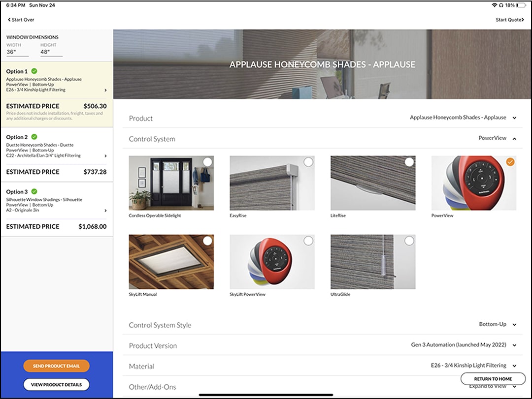Image resolution: width=532 pixels, height=399 pixels.
Task: Click the Other/Add-Ons row label
Action: click(152, 387)
